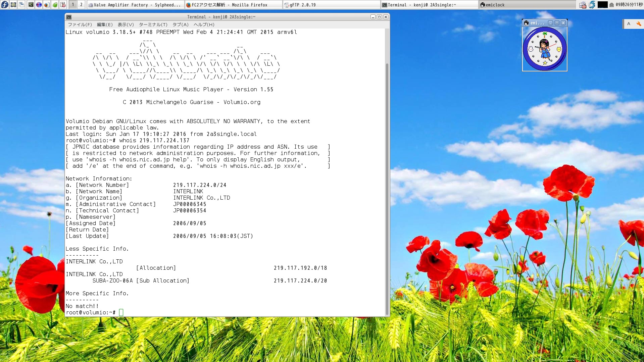Open the 編集(E) menu
Screen dimensions: 644x362
[x=105, y=24]
